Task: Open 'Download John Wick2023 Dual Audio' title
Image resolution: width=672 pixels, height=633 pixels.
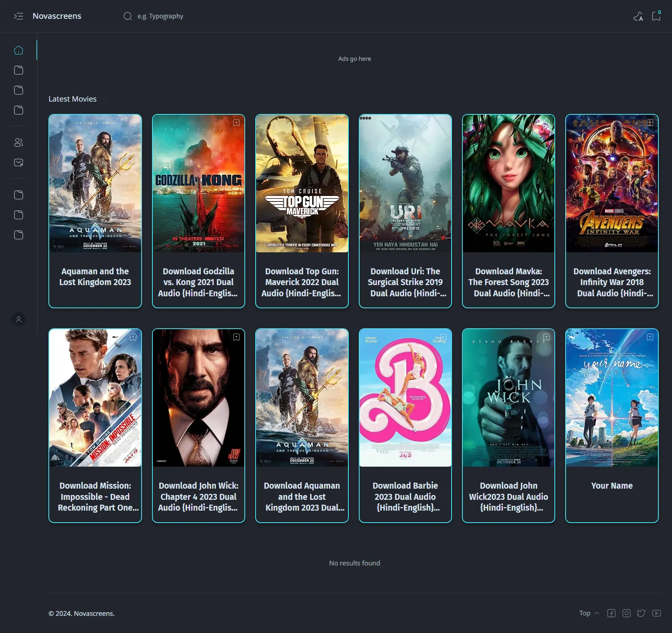Action: [x=508, y=497]
